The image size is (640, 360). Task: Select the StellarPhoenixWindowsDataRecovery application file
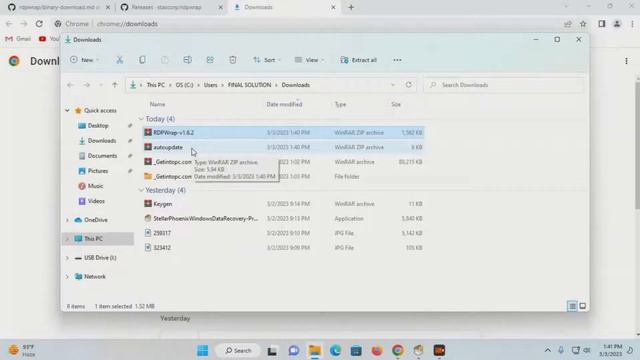click(283, 218)
